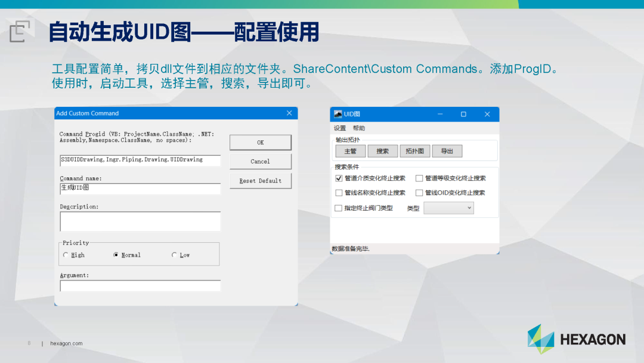This screenshot has height=363, width=644.
Task: Click the Description text box
Action: 140,221
